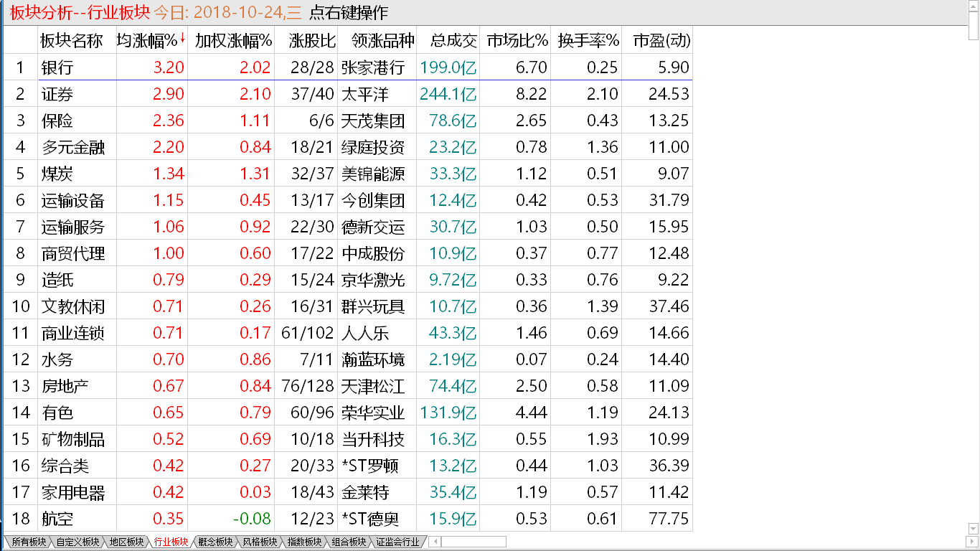Click the horizontal scrollbar left arrow
The height and width of the screenshot is (551, 980).
tap(435, 542)
